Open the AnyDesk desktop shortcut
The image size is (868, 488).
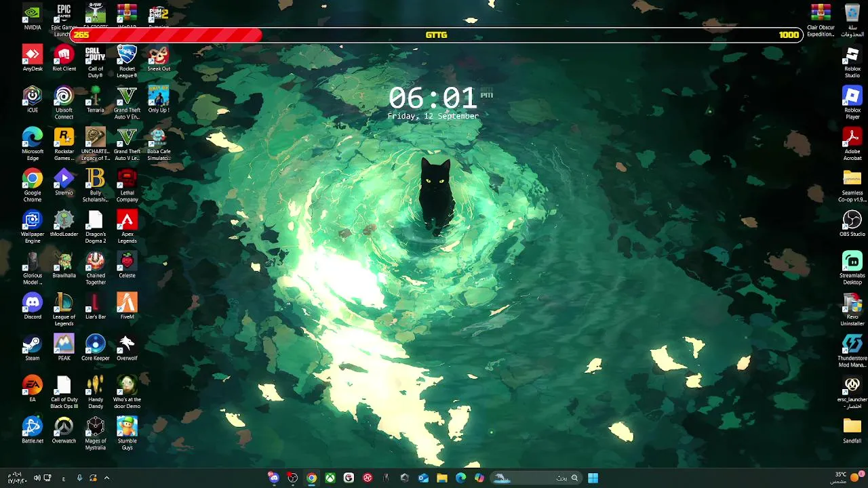(x=32, y=58)
